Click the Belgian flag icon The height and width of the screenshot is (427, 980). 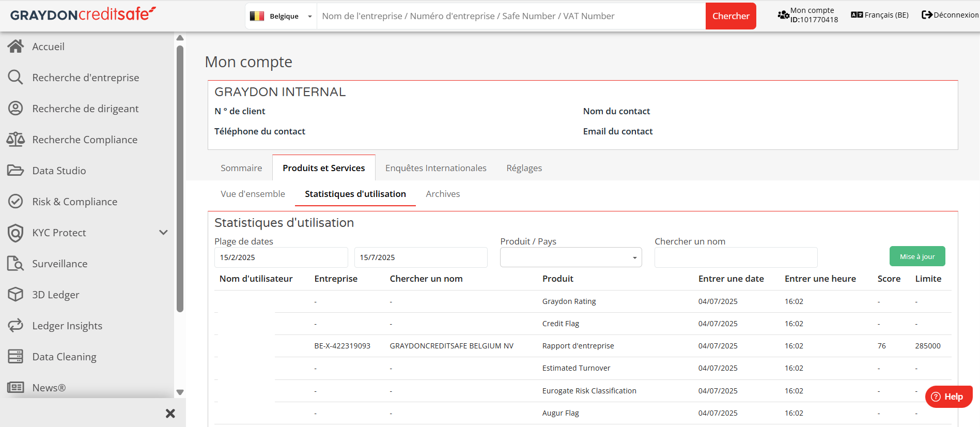pyautogui.click(x=257, y=16)
